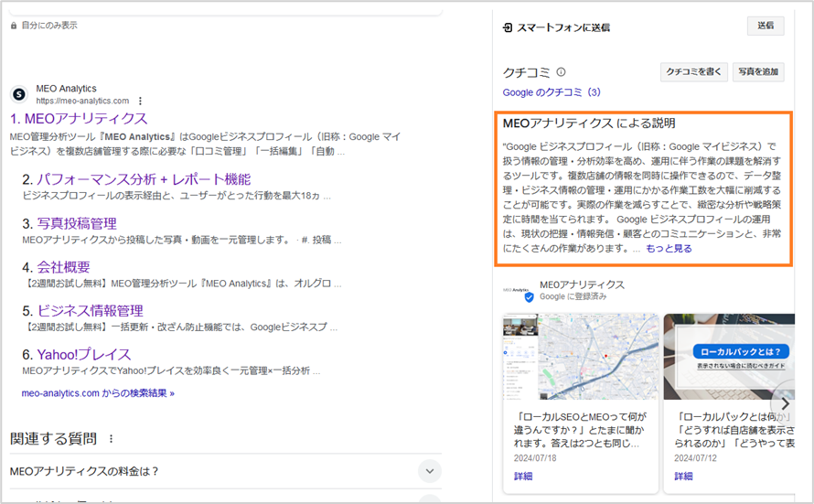814x504 pixels.
Task: Click the 関連する質問 heading
Action: (x=53, y=439)
